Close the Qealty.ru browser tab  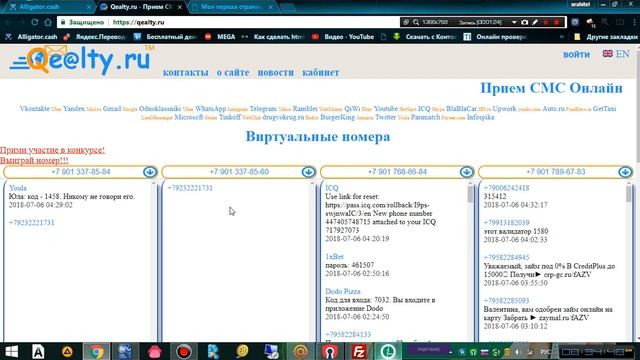180,7
